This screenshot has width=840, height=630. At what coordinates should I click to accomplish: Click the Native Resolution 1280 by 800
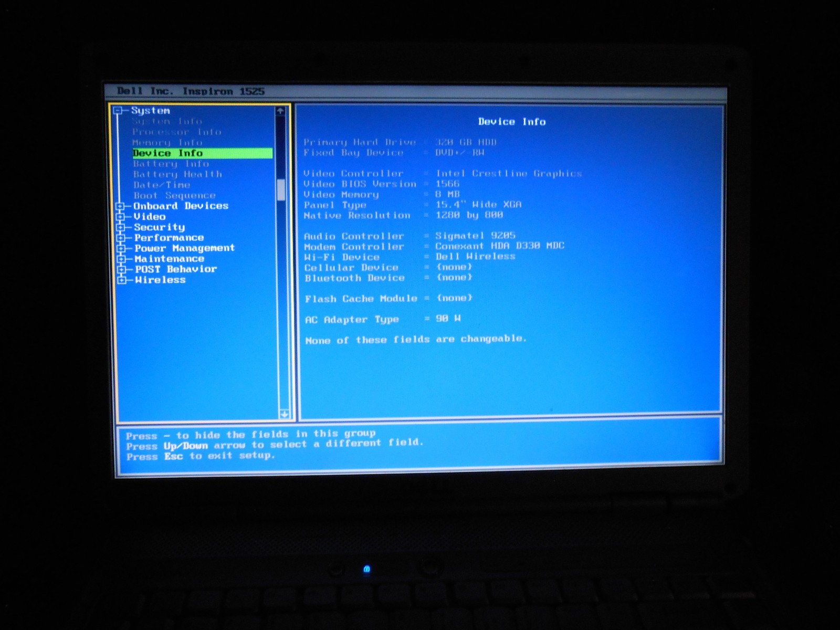pyautogui.click(x=469, y=215)
